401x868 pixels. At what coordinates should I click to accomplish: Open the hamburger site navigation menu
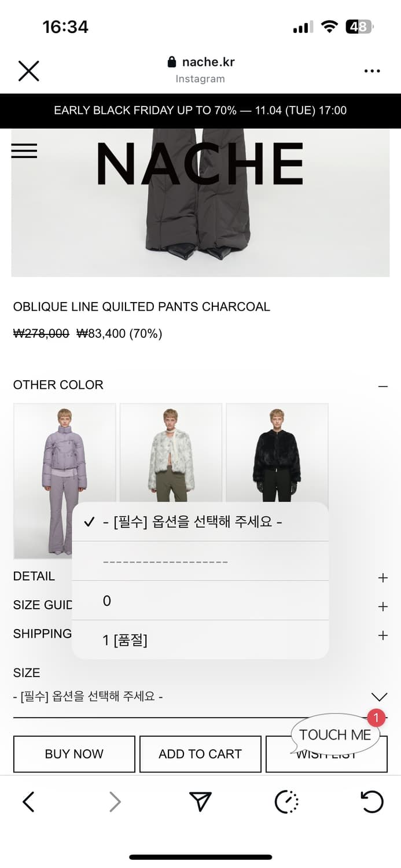[24, 151]
